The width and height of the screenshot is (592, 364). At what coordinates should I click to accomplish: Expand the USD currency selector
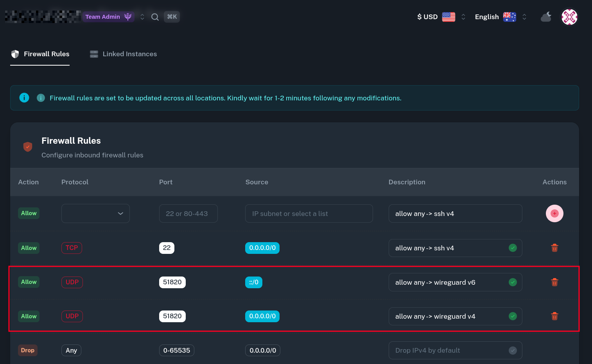(x=441, y=17)
